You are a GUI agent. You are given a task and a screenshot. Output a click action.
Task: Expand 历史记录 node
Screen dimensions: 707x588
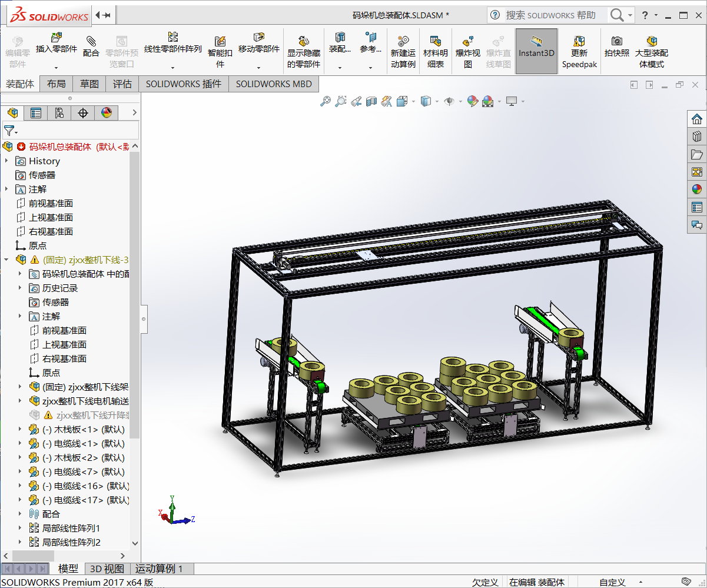[x=21, y=288]
